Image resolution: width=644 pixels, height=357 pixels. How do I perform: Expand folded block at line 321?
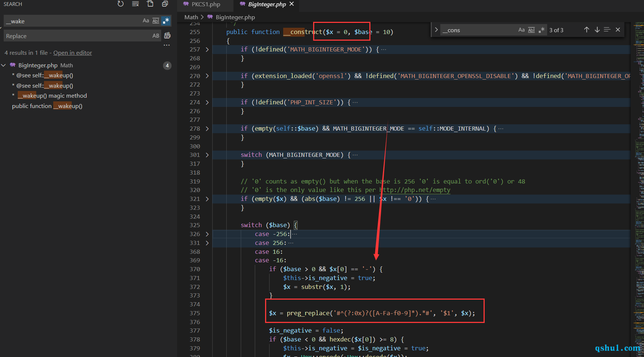coord(207,199)
